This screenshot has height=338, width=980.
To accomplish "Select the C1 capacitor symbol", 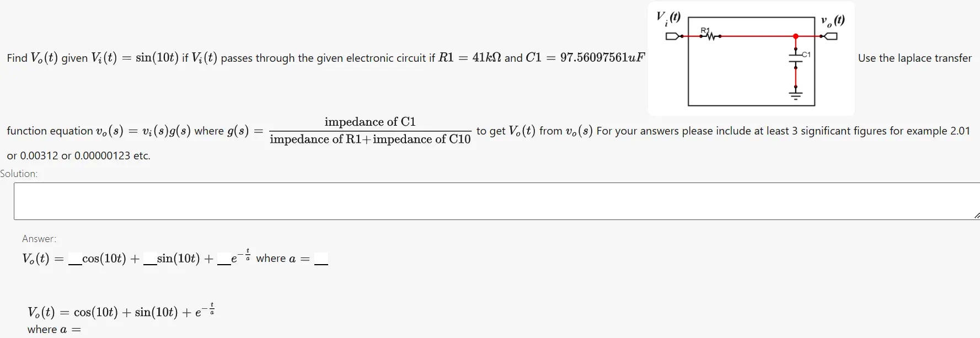I will tap(796, 57).
